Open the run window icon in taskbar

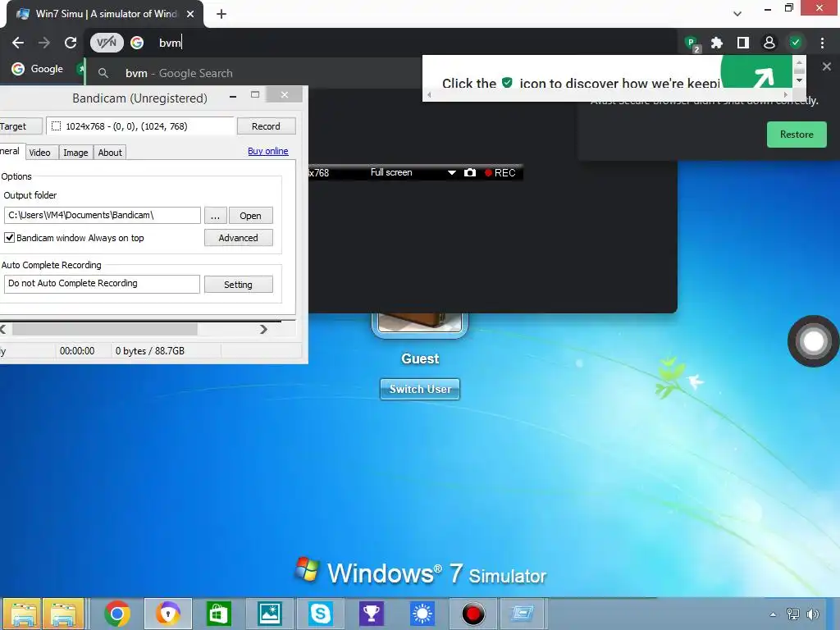click(523, 614)
